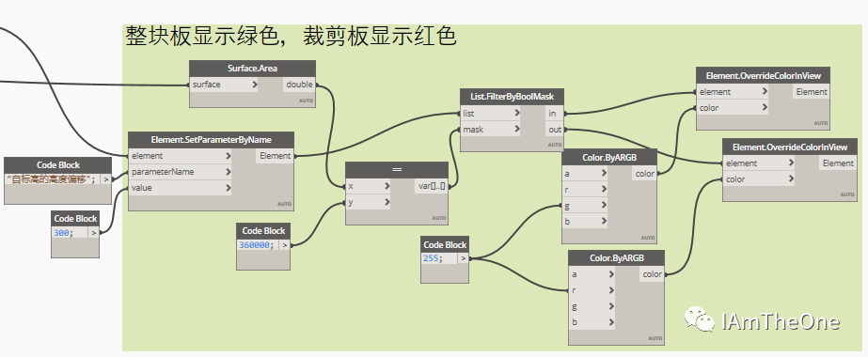
Task: Click the out output port of FilterByBoolMask
Action: click(554, 130)
